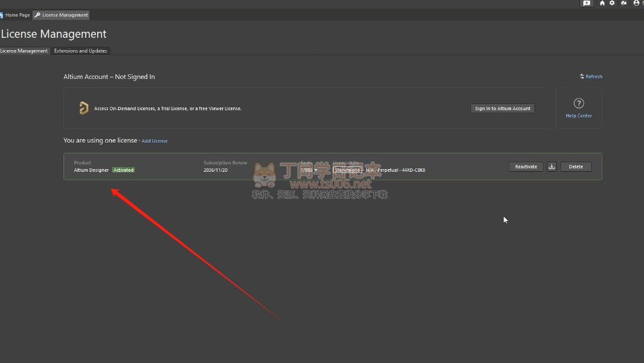Viewport: 644px width, 363px height.
Task: Click the Delete license button
Action: 576,166
